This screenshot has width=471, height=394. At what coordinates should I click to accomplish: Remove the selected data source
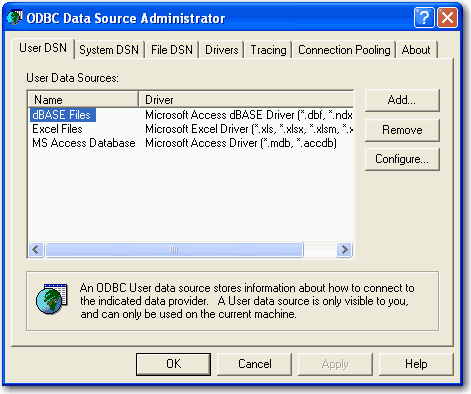point(402,130)
